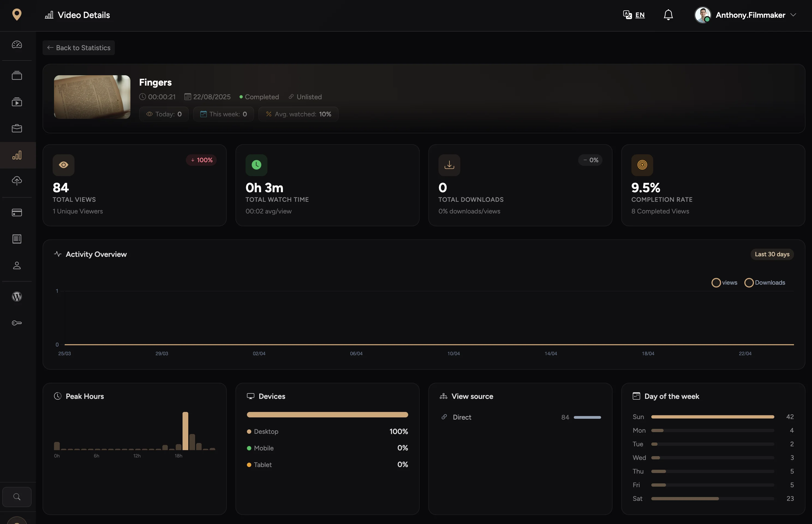Open the dashboard gauge icon in sidebar
The height and width of the screenshot is (524, 812).
click(17, 44)
